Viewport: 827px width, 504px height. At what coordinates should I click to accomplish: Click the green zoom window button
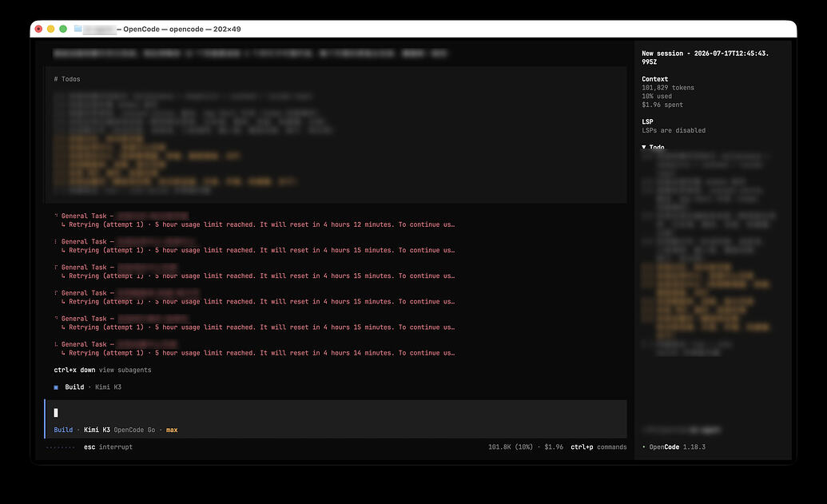63,29
